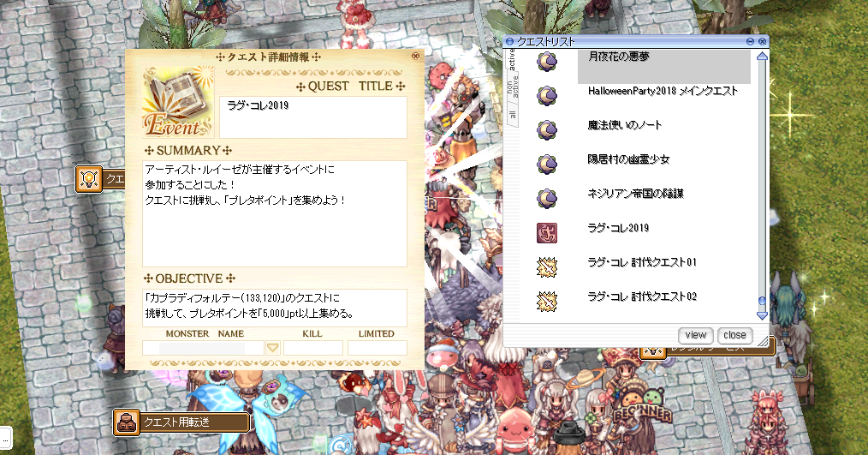The image size is (868, 455).
Task: Show the all quests tab
Action: pos(513,115)
